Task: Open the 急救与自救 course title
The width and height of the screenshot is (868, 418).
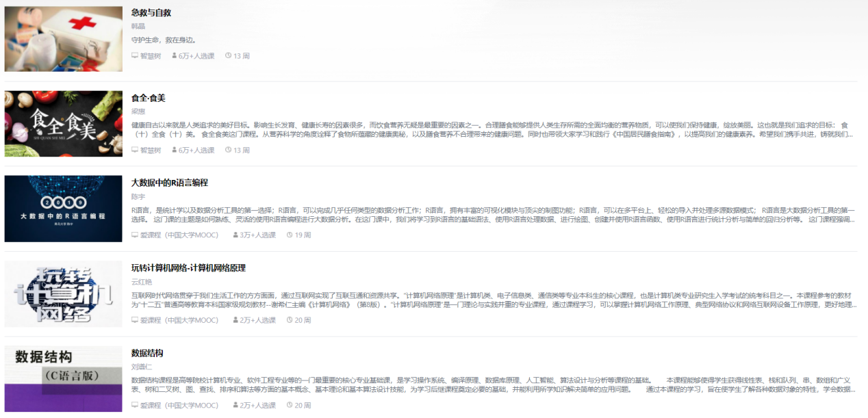Action: pos(151,12)
